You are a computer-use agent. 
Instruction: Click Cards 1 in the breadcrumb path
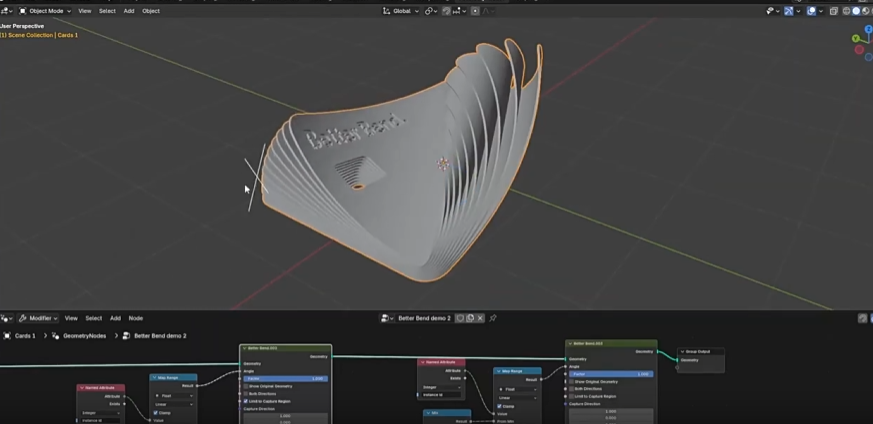click(25, 336)
